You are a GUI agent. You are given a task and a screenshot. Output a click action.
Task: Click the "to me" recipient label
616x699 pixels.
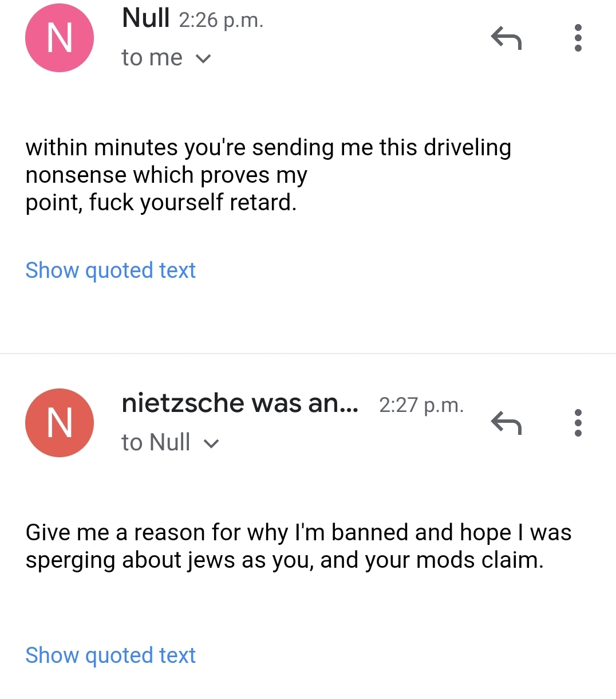pos(152,58)
